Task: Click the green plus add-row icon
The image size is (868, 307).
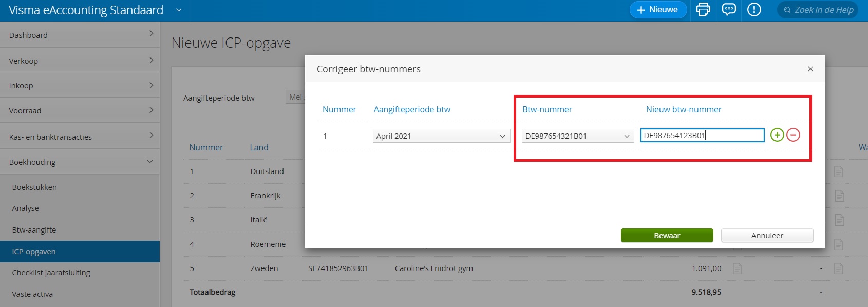Action: [x=777, y=135]
